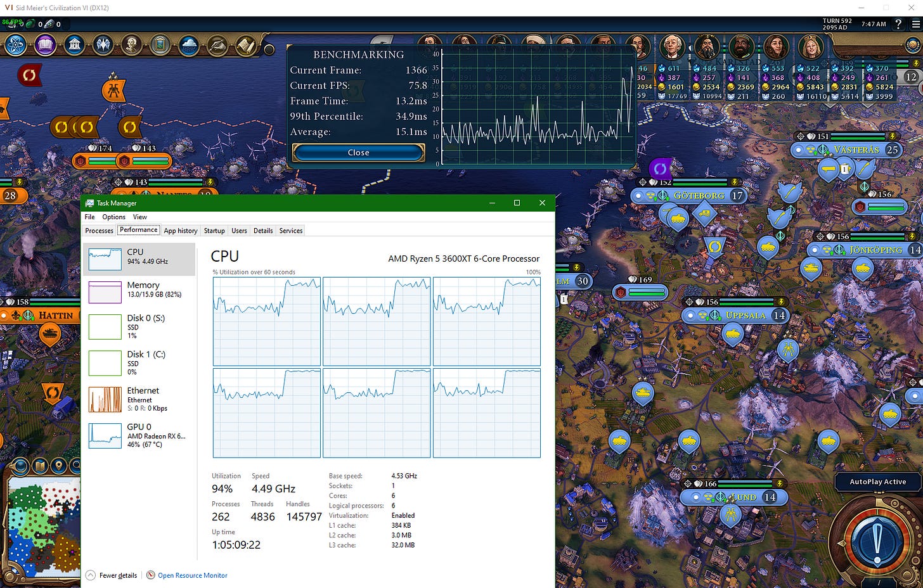Select the tank unit below Uppsala
The image size is (923, 588).
pos(733,334)
